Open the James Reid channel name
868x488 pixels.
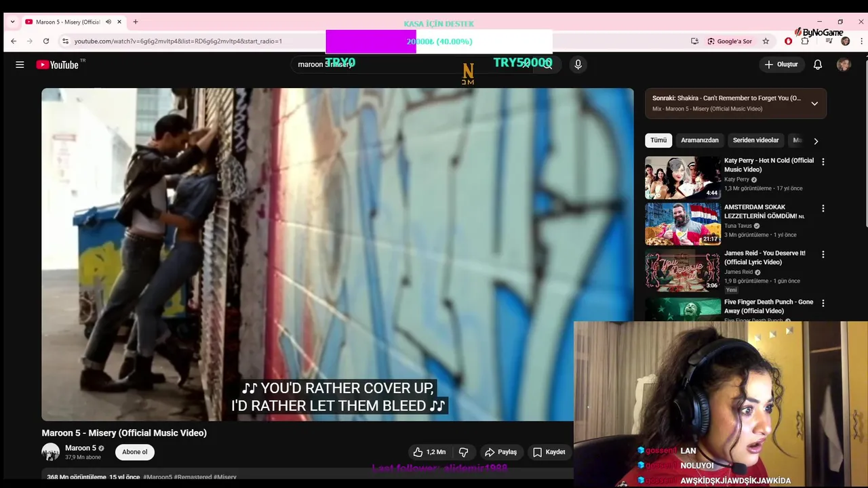(738, 272)
